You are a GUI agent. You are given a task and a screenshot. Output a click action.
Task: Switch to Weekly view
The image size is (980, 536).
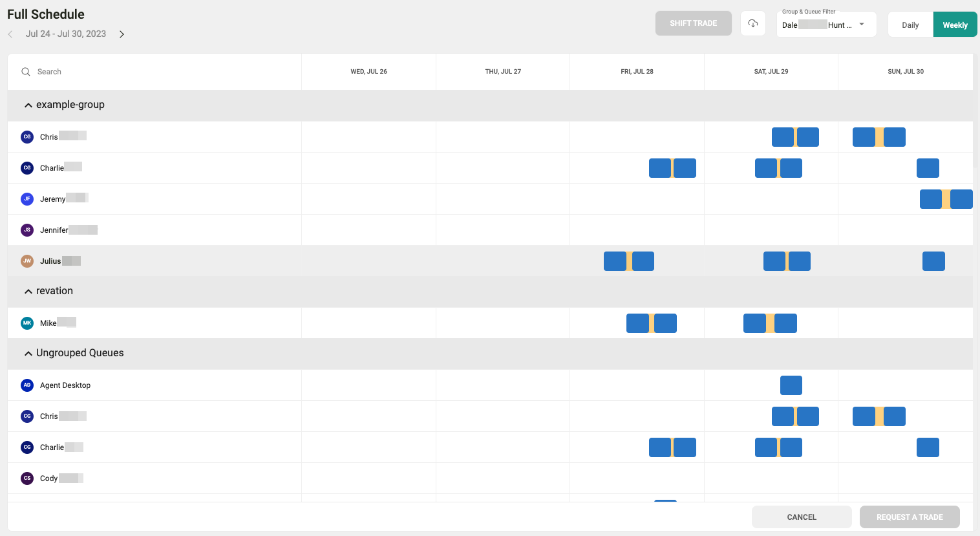[955, 25]
